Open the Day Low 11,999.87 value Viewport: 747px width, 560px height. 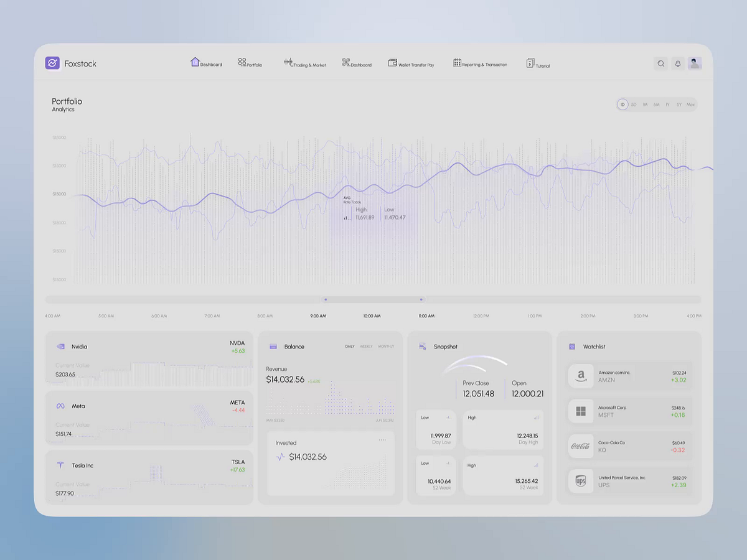click(439, 436)
